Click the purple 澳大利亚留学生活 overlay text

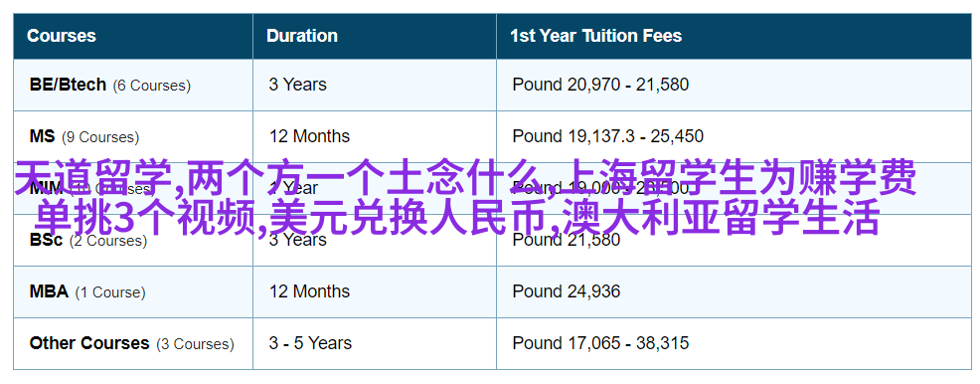721,219
